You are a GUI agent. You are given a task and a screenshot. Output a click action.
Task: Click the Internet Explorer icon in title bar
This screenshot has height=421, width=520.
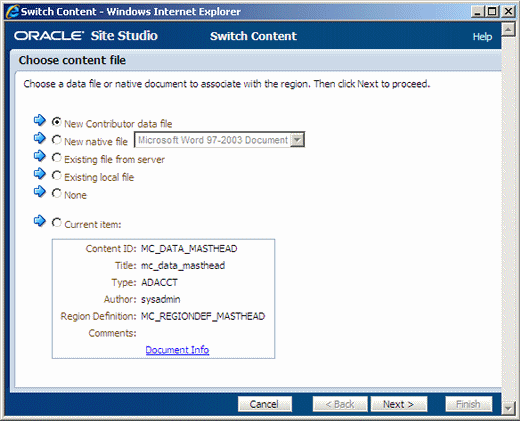pyautogui.click(x=13, y=12)
